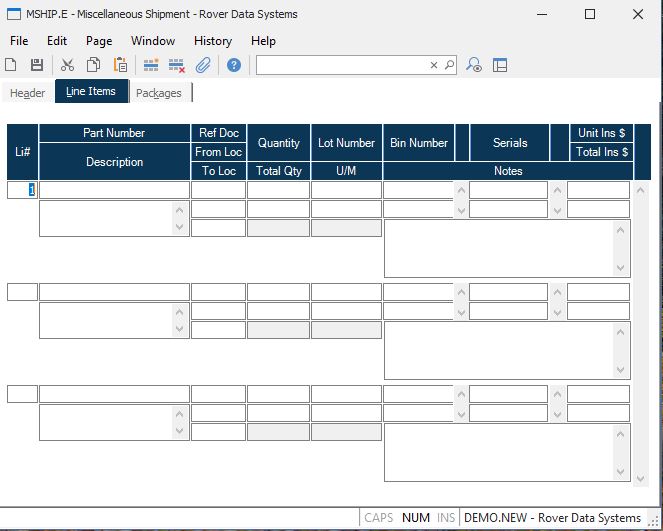
Task: Click the first Part Number input field
Action: (x=114, y=190)
